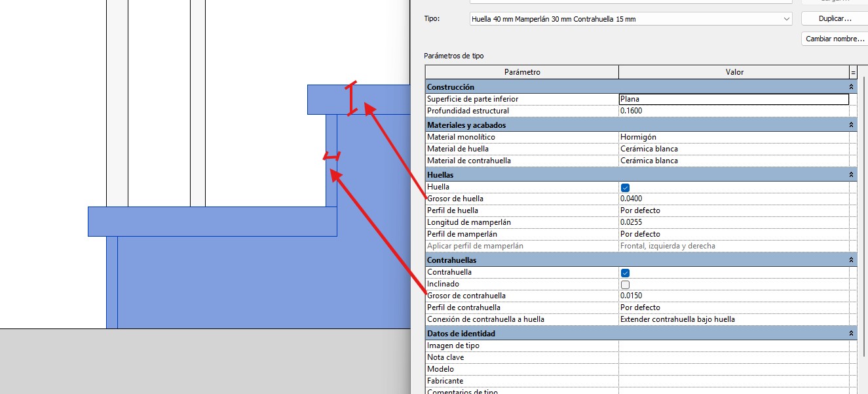The image size is (868, 394).
Task: Click the Cambiar nombre button
Action: tap(834, 39)
